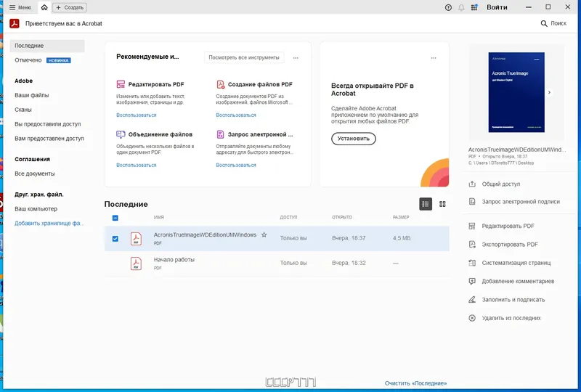Click Удалить из последних icon
Screen dimensions: 581x392
(x=472, y=318)
